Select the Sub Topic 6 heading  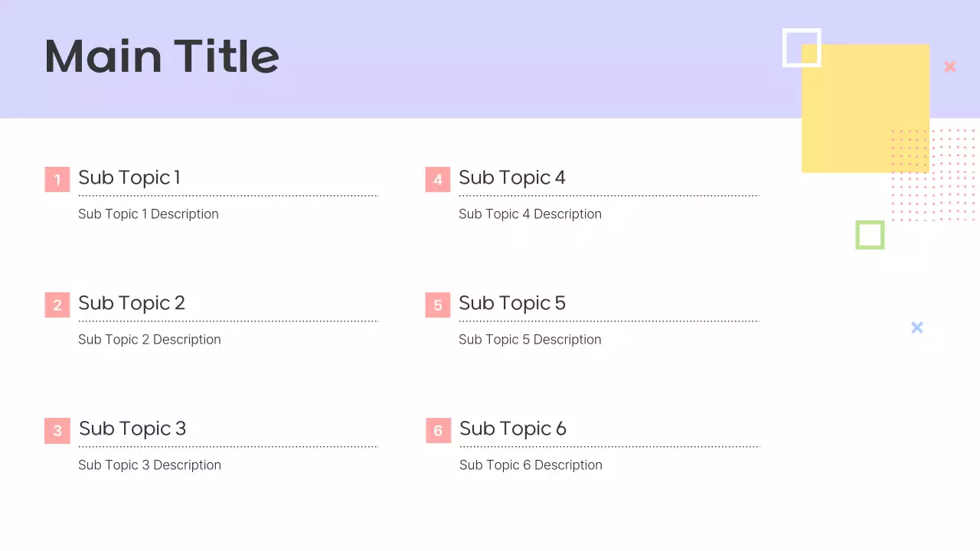point(513,429)
